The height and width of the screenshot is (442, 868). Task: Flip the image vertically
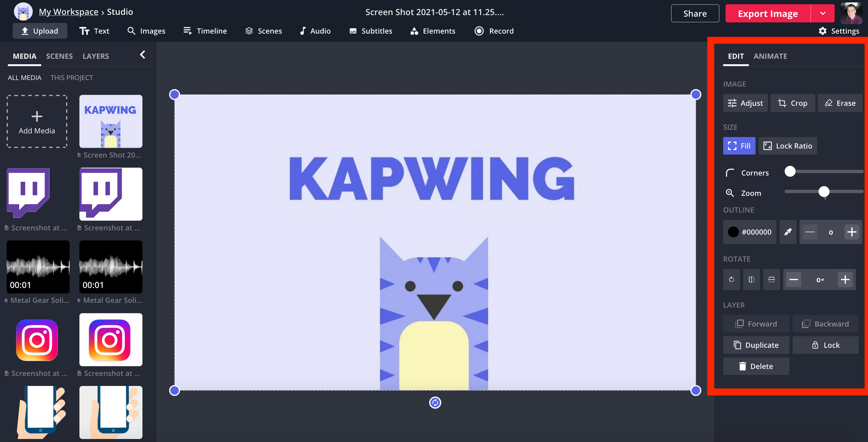pos(771,280)
